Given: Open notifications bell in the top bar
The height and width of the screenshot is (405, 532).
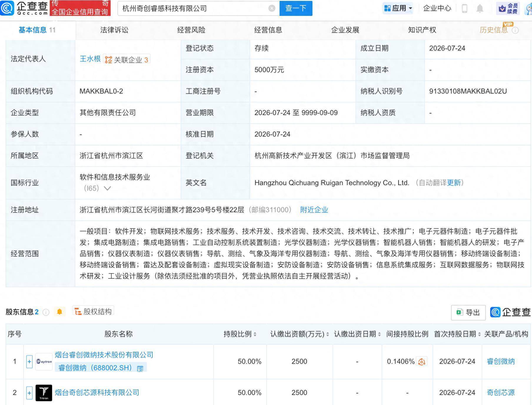Looking at the screenshot, I should tap(480, 8).
